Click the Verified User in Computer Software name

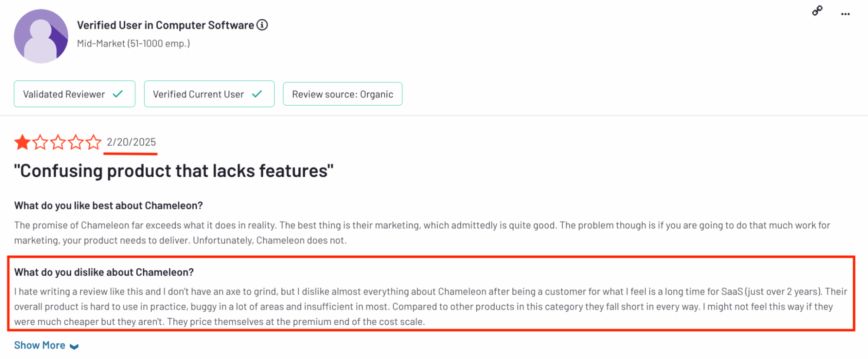coord(165,25)
